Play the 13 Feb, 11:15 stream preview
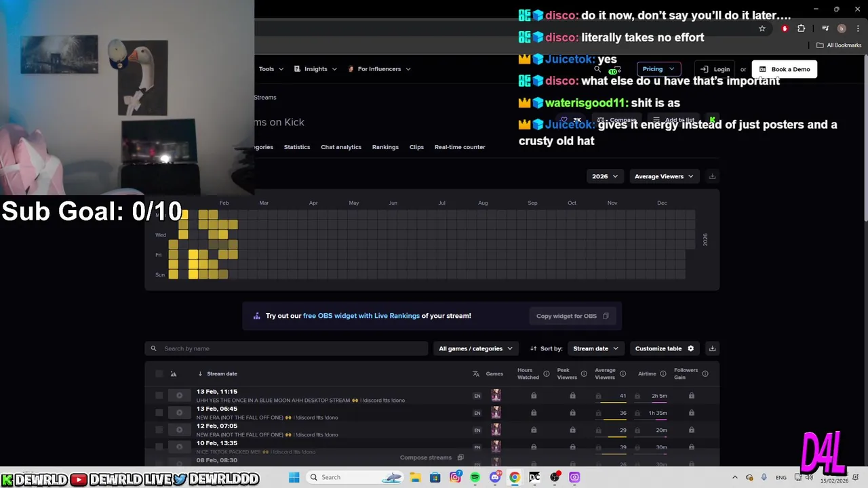Image resolution: width=868 pixels, height=488 pixels. tap(179, 396)
